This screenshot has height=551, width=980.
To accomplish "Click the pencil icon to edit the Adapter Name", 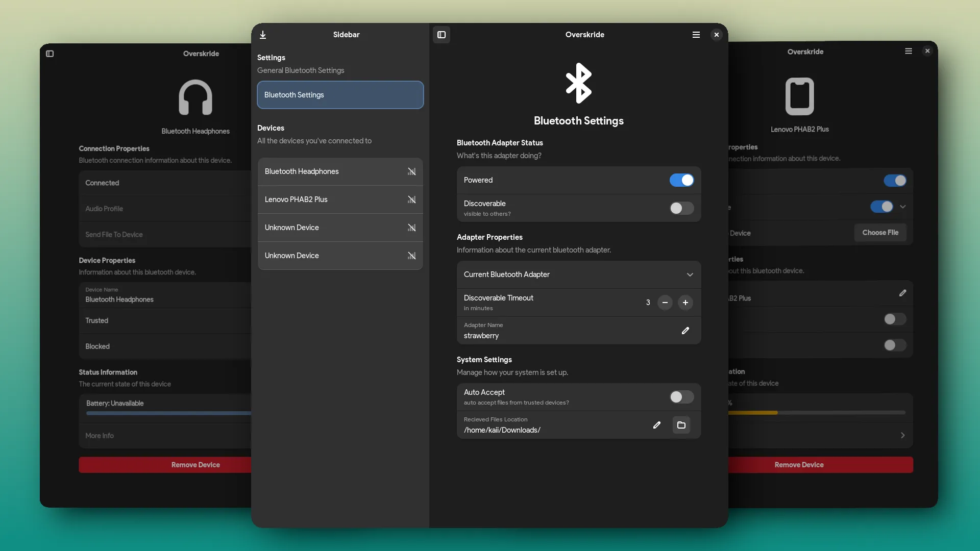I will click(685, 331).
